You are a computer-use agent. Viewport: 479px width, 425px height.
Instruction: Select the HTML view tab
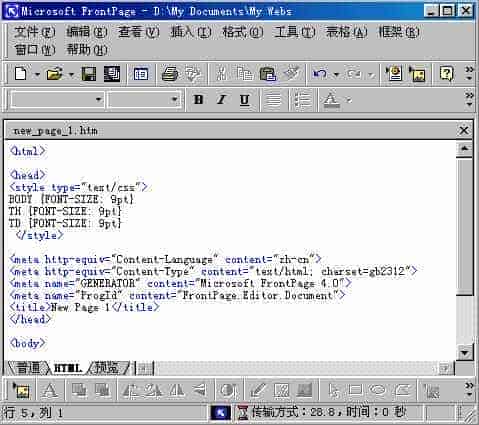(68, 368)
